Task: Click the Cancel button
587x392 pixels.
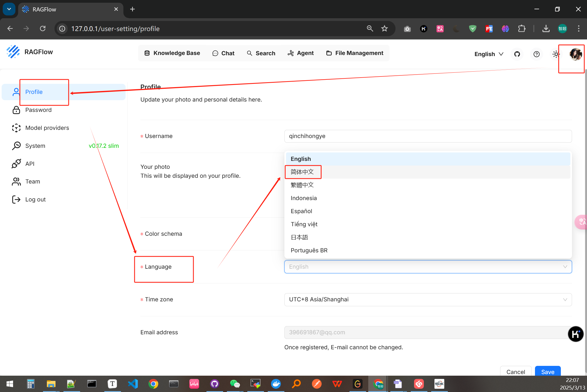Action: (x=515, y=372)
